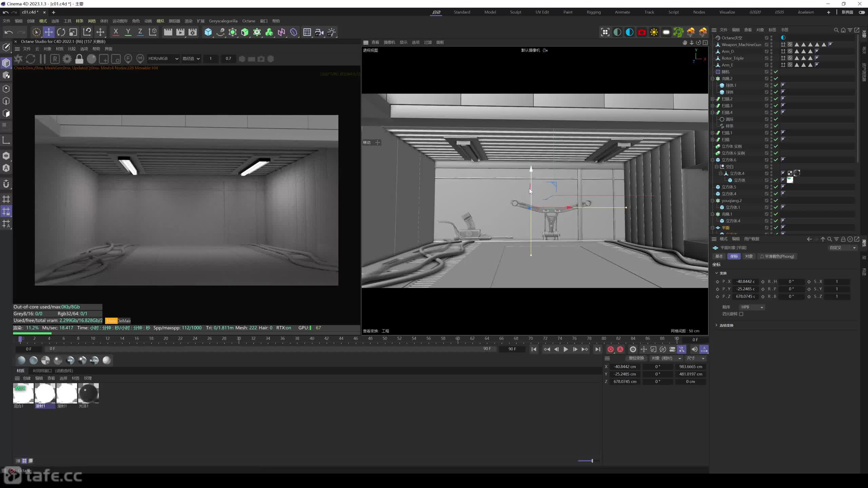
Task: Click the camera object icon
Action: tap(319, 32)
